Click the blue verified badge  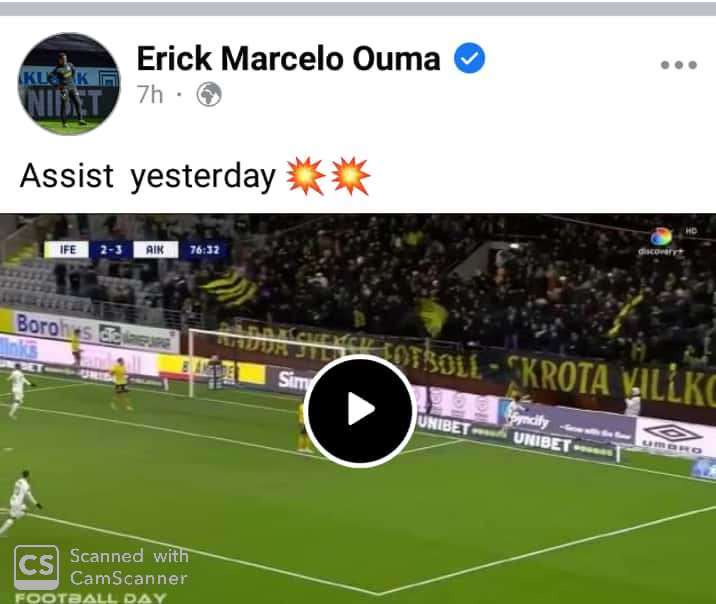[x=469, y=58]
